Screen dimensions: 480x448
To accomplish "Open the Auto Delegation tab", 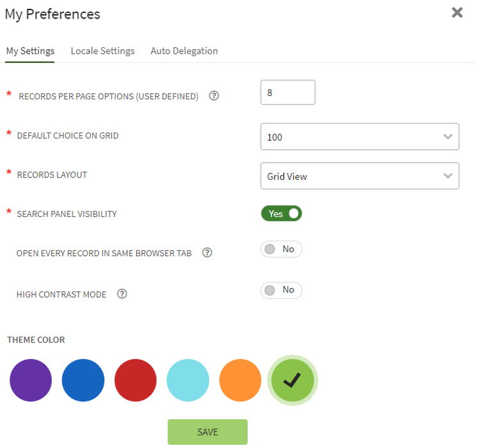I will [184, 51].
